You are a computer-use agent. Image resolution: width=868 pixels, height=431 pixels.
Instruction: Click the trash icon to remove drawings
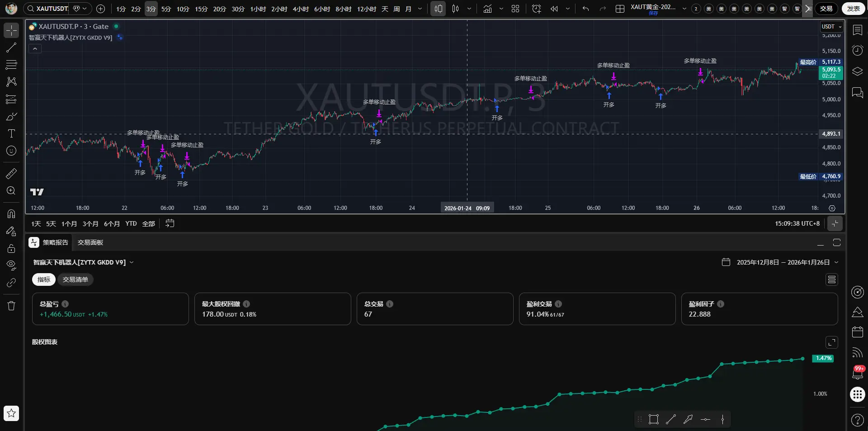11,306
